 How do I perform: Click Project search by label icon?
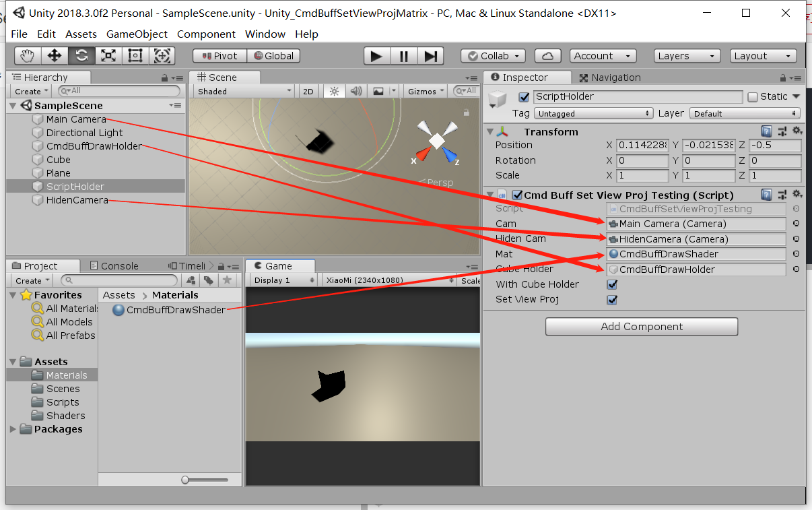[209, 280]
